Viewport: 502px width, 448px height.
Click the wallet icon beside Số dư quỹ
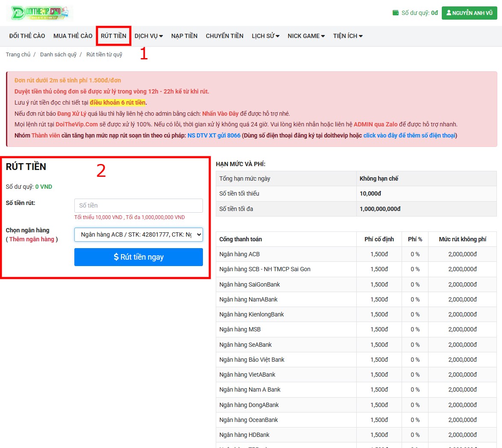pos(395,13)
